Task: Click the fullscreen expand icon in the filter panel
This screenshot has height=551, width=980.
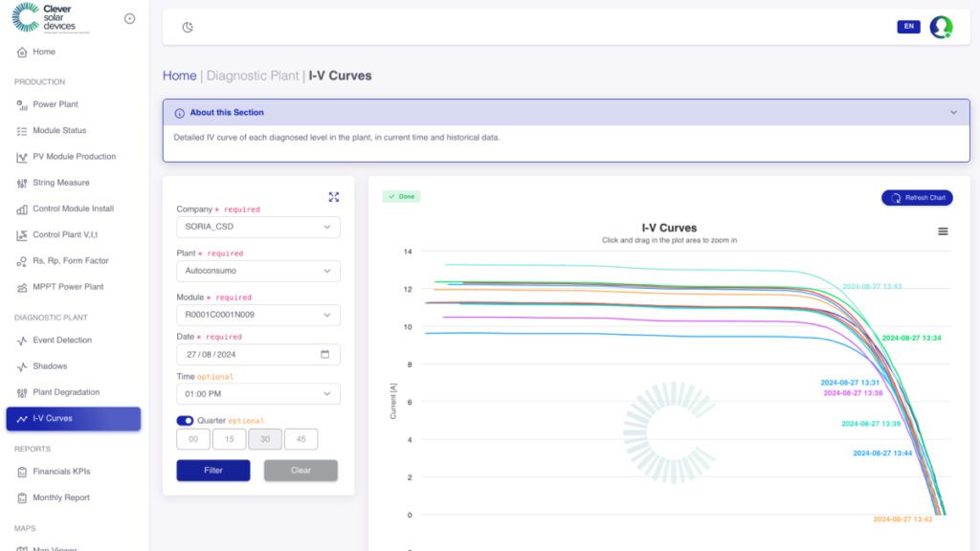Action: coord(334,197)
